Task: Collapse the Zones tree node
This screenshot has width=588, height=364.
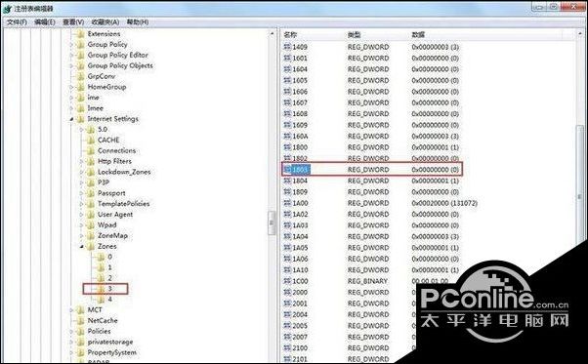Action: [x=81, y=247]
